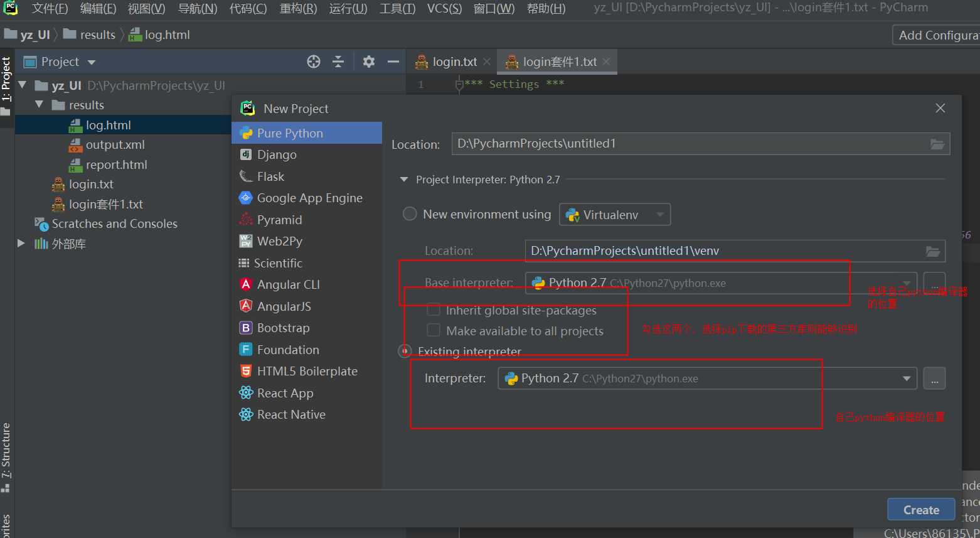This screenshot has height=538, width=980.
Task: Open the Interpreter Python 2.7 dropdown
Action: (708, 379)
